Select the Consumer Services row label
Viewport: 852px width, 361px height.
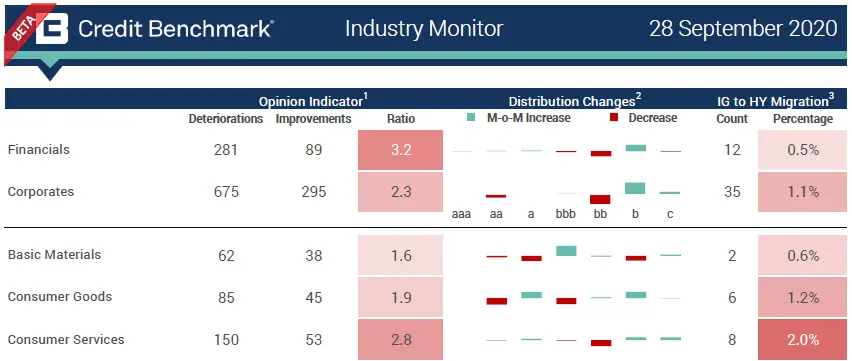[x=66, y=339]
